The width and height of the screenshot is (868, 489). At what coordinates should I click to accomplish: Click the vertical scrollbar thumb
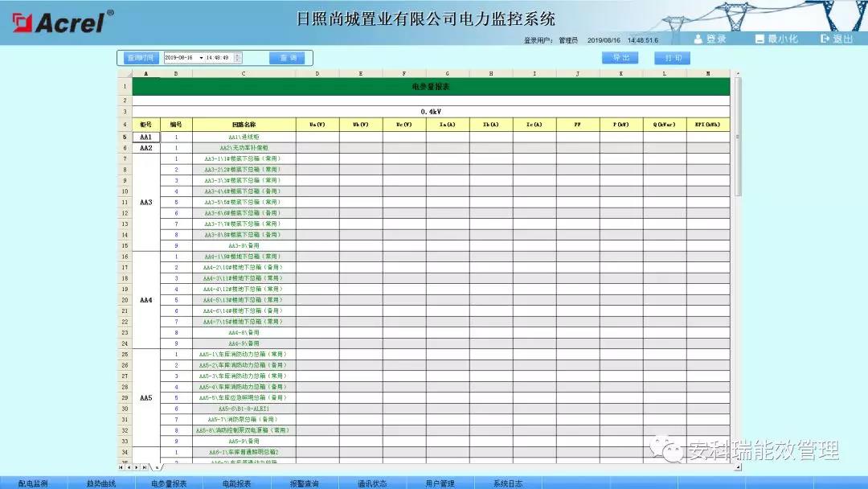[x=738, y=137]
